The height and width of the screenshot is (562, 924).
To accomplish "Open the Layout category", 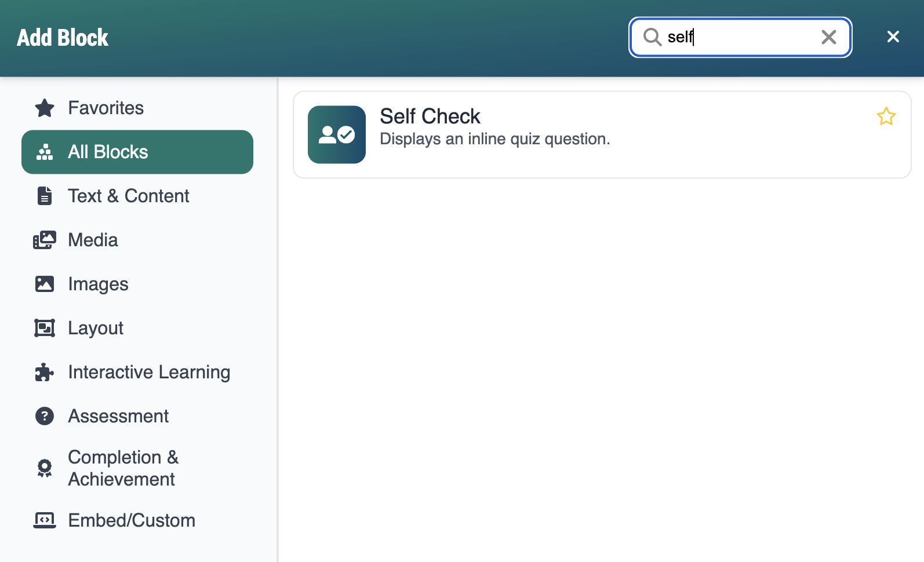I will coord(137,328).
